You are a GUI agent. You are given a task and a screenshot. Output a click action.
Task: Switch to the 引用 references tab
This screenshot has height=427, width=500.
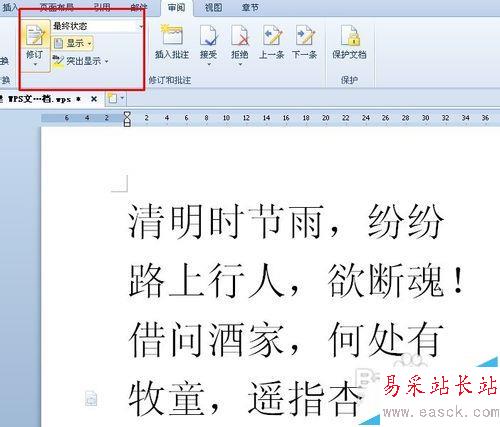(102, 7)
